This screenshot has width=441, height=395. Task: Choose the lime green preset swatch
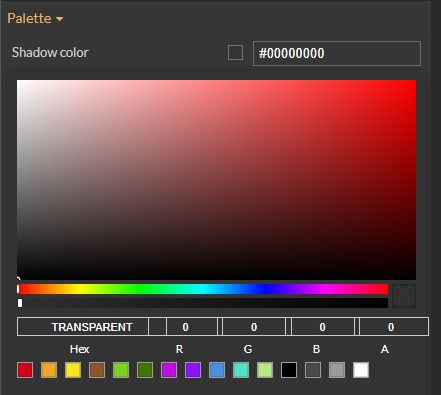[x=121, y=370]
